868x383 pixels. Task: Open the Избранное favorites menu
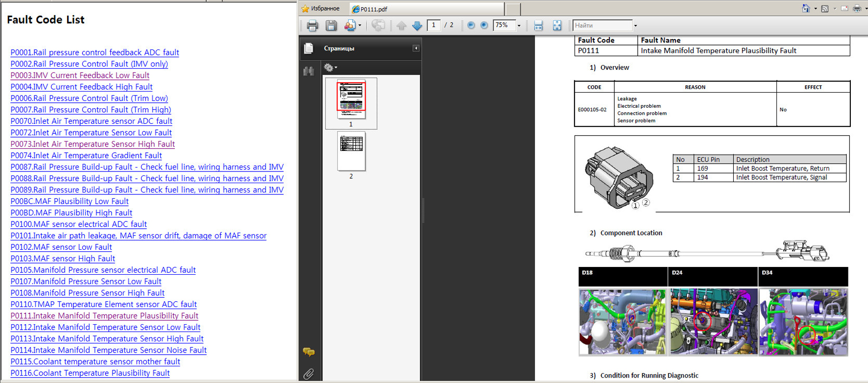click(x=321, y=8)
